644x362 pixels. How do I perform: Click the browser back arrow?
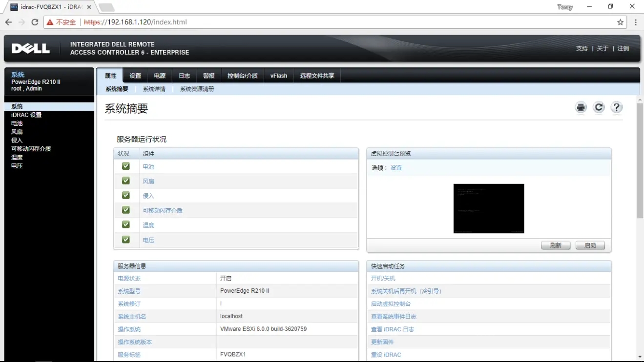[8, 22]
